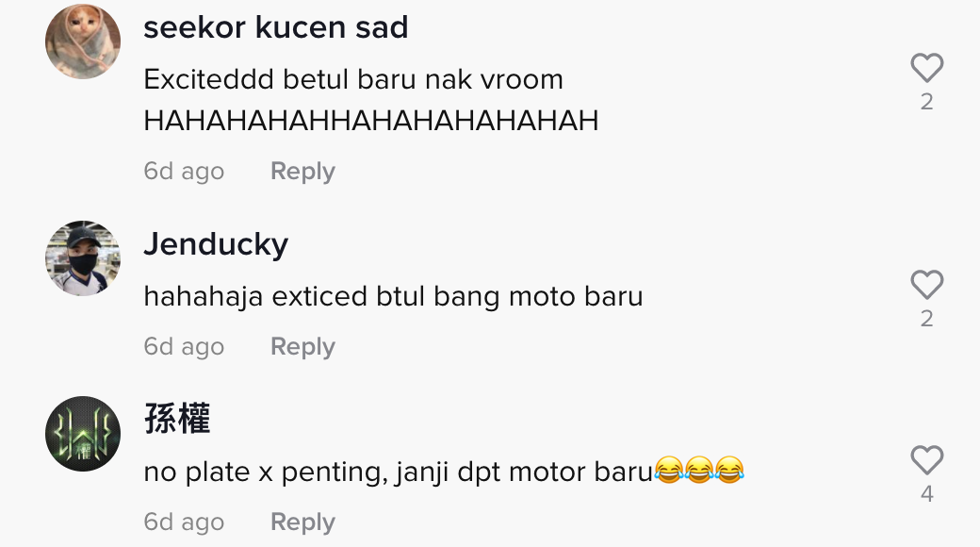This screenshot has height=547, width=980.
Task: Tap the heart icon on Jenducky's comment
Action: click(x=926, y=285)
